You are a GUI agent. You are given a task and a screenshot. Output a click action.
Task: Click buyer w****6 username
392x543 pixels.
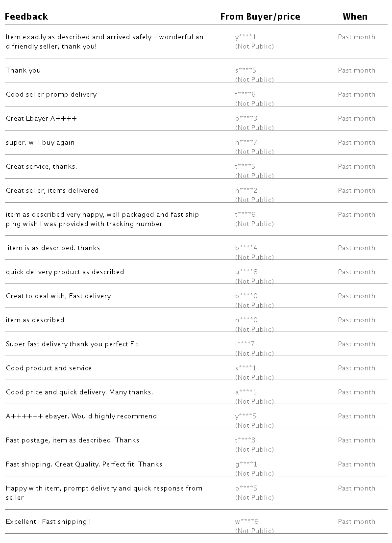[x=246, y=522]
